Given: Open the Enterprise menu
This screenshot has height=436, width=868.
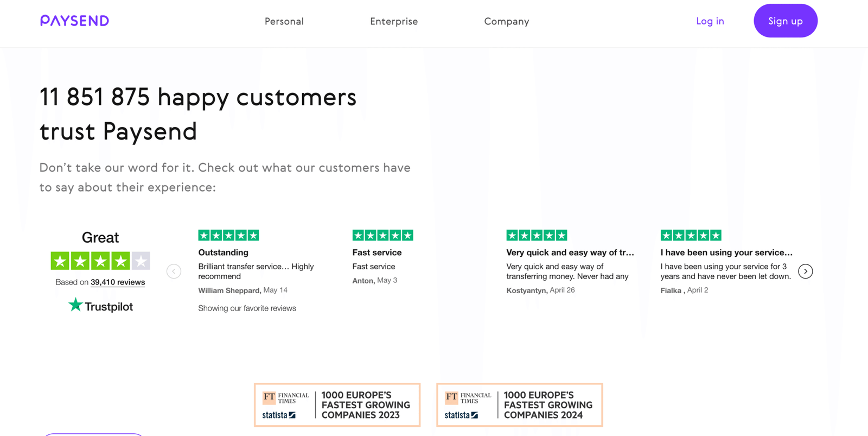Looking at the screenshot, I should click(394, 21).
